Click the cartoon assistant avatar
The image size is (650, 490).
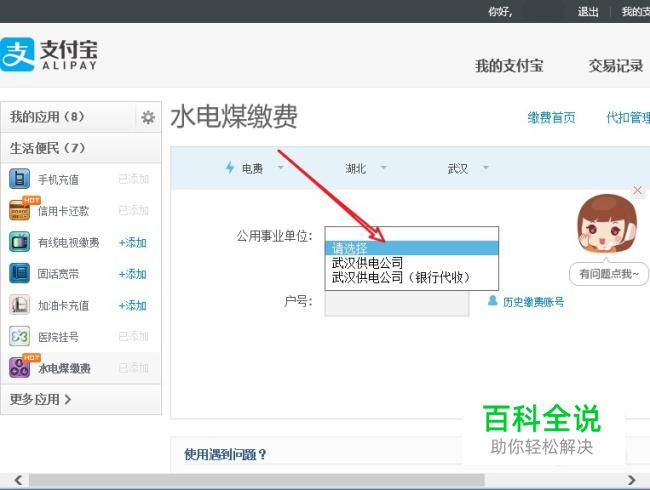point(607,224)
